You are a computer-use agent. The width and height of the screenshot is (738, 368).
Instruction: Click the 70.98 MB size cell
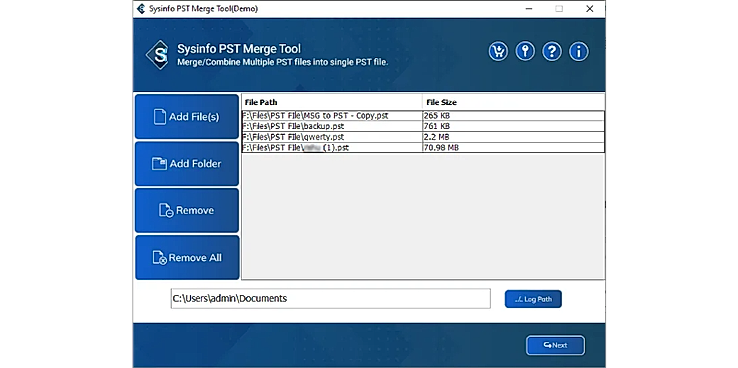click(513, 148)
